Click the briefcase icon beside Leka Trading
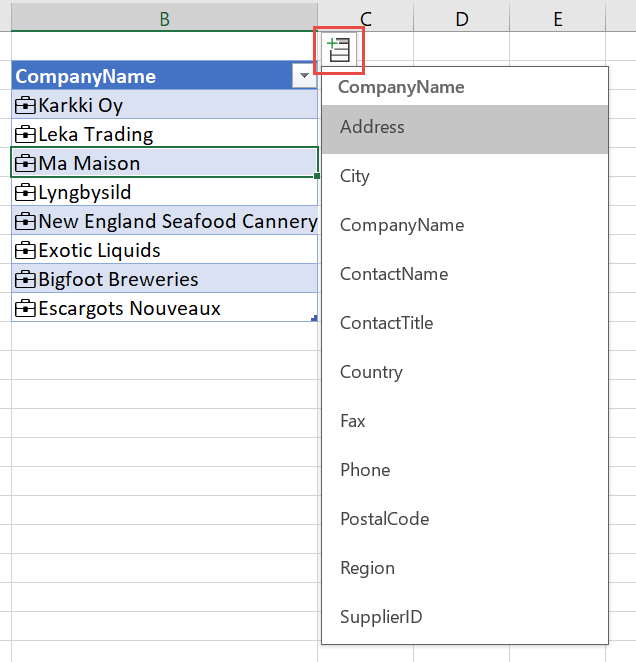Screen dimensions: 636x662 click(25, 135)
